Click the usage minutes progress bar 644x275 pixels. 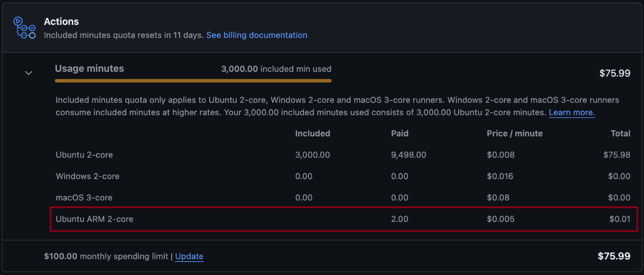(x=193, y=81)
